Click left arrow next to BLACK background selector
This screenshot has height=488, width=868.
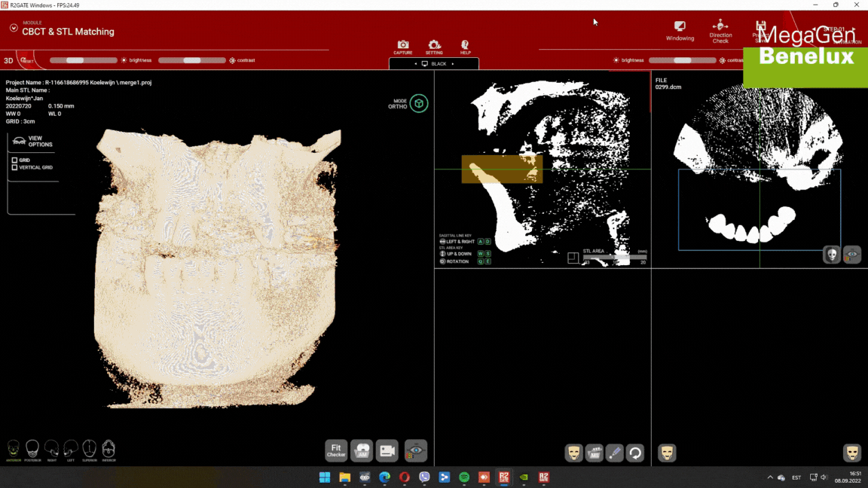coord(415,64)
